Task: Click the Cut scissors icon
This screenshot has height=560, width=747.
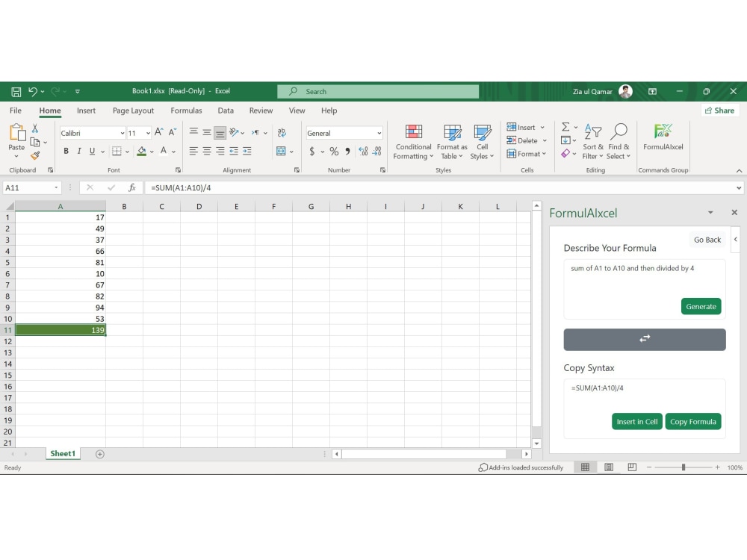Action: click(35, 128)
